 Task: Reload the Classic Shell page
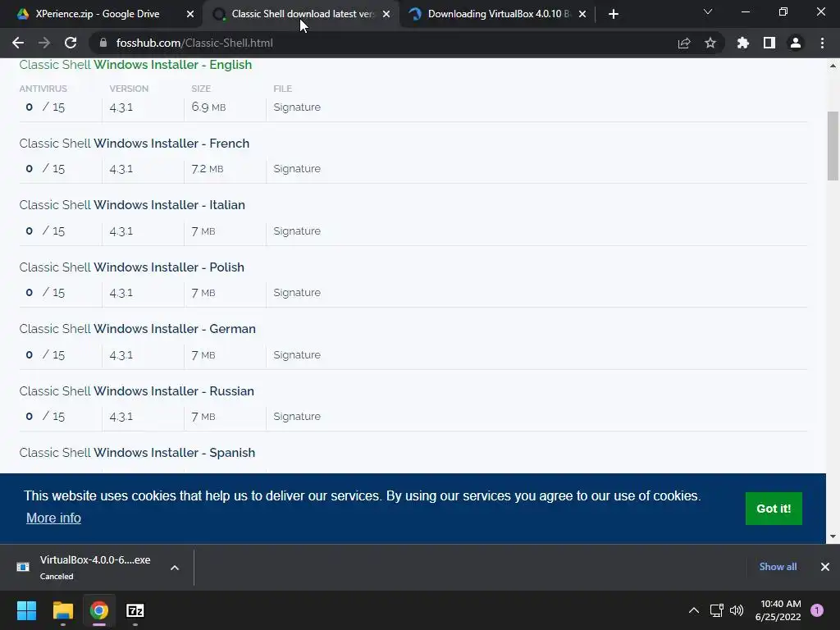pyautogui.click(x=71, y=43)
